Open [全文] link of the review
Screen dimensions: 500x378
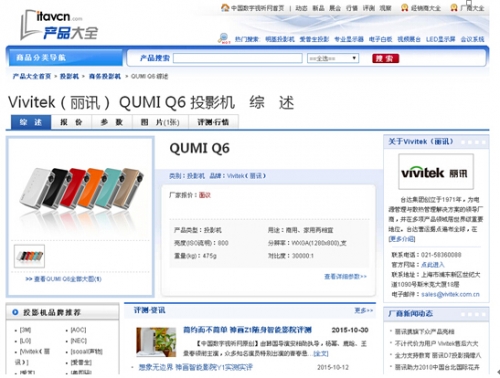(x=320, y=353)
